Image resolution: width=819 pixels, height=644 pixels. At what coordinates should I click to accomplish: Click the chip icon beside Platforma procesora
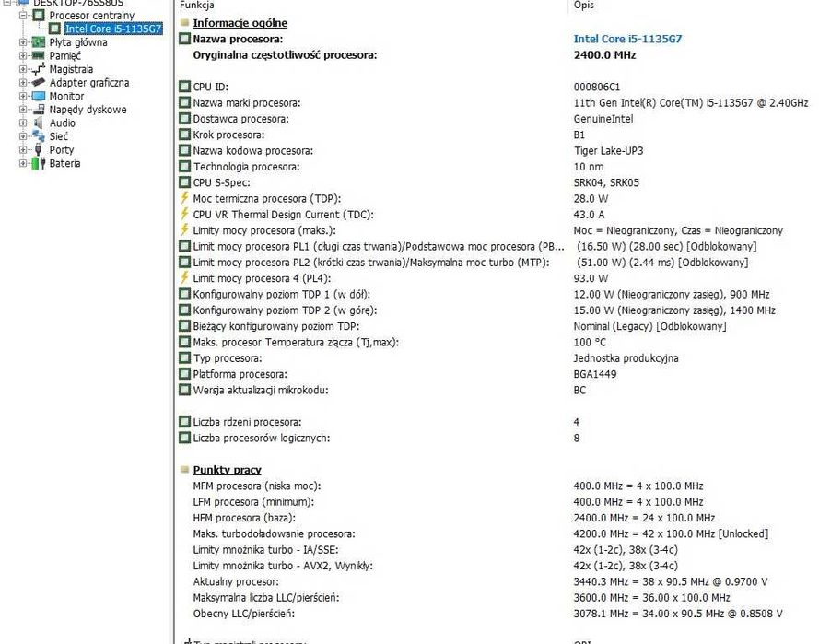(184, 374)
